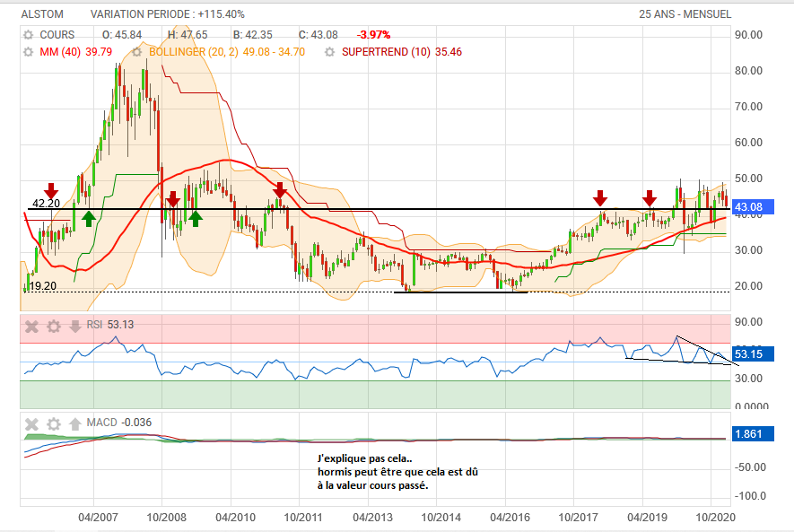Remove the MACD indicator panel
794x532 pixels.
pyautogui.click(x=31, y=424)
